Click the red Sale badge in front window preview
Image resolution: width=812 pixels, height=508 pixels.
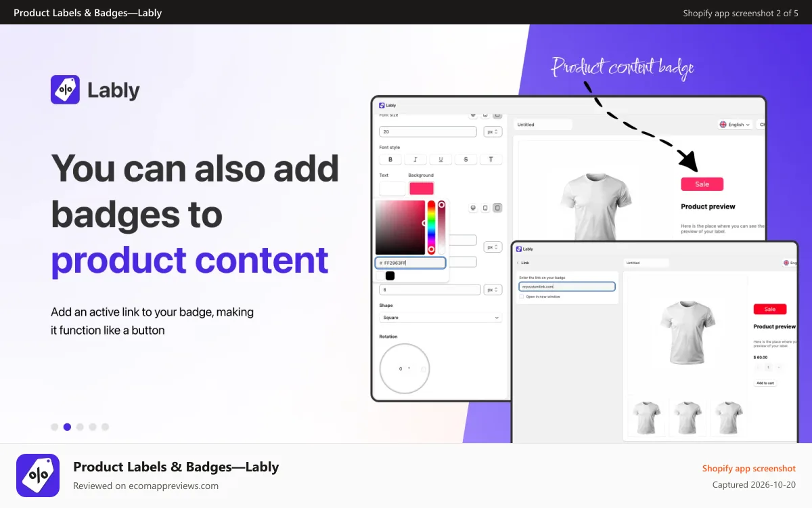pos(770,309)
